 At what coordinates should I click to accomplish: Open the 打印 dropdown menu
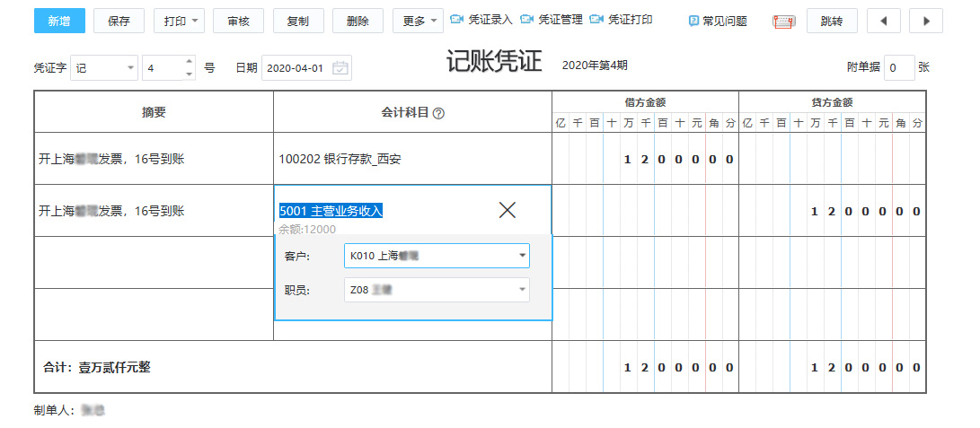pos(179,22)
